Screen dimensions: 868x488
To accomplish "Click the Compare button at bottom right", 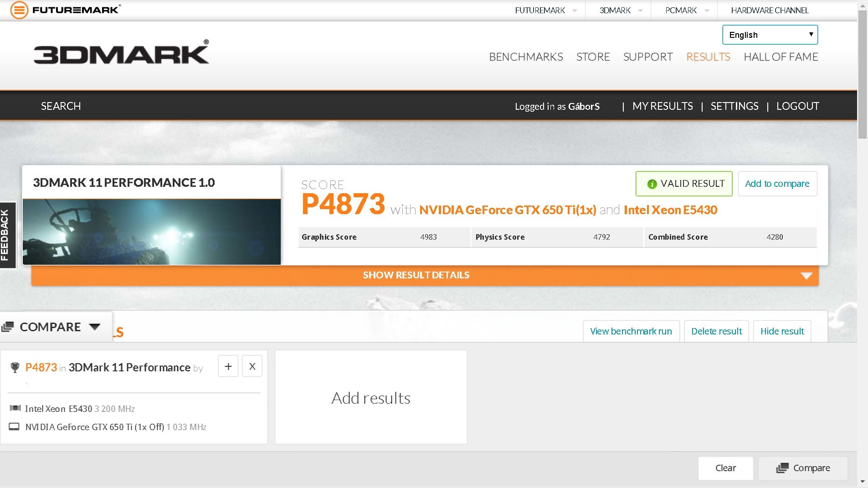I will 803,468.
